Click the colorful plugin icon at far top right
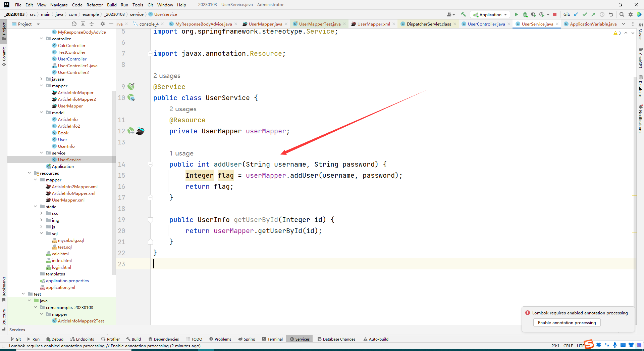Image resolution: width=644 pixels, height=351 pixels. point(639,14)
